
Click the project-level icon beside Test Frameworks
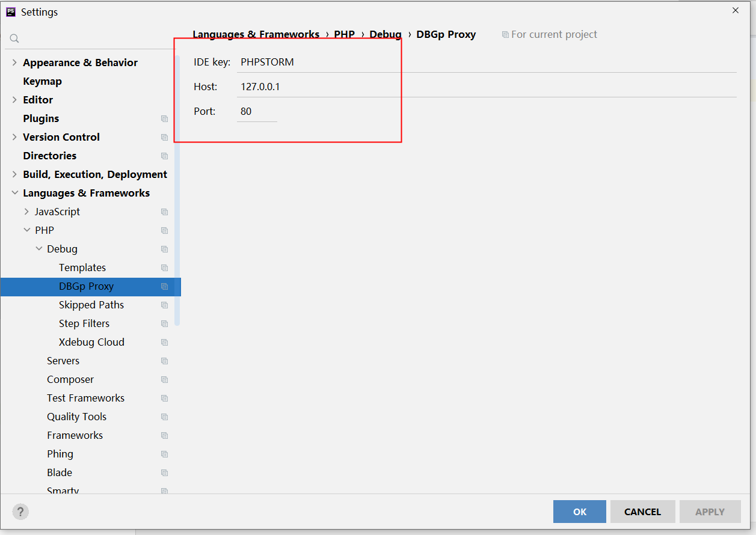[x=164, y=398]
